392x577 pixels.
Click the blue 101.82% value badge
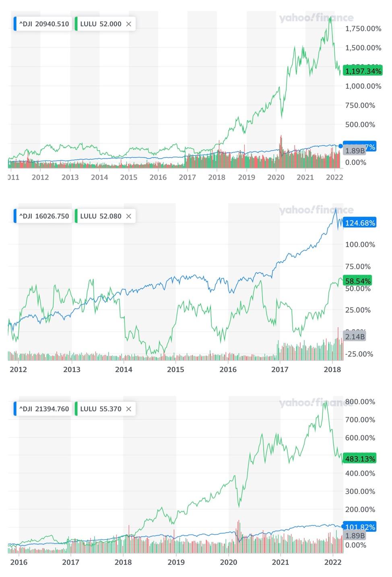(x=360, y=527)
